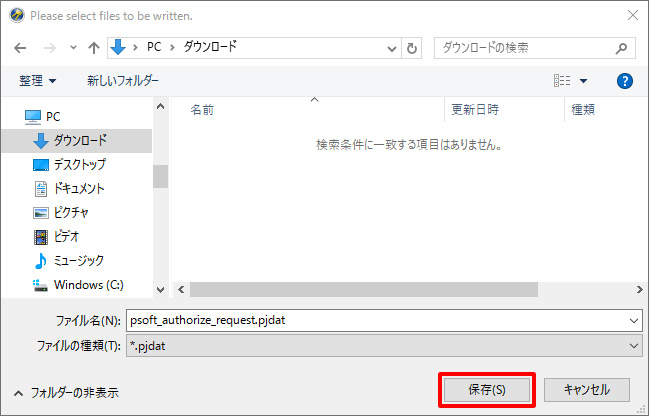The image size is (649, 416).
Task: Expand the file type *.pjdat dropdown
Action: 633,344
